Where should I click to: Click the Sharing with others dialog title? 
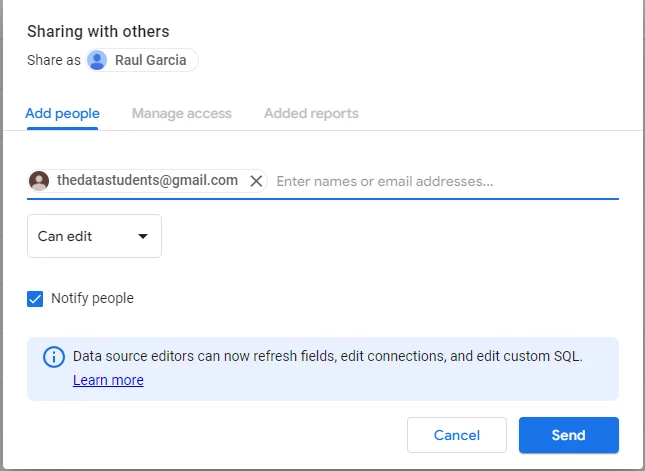[x=98, y=32]
